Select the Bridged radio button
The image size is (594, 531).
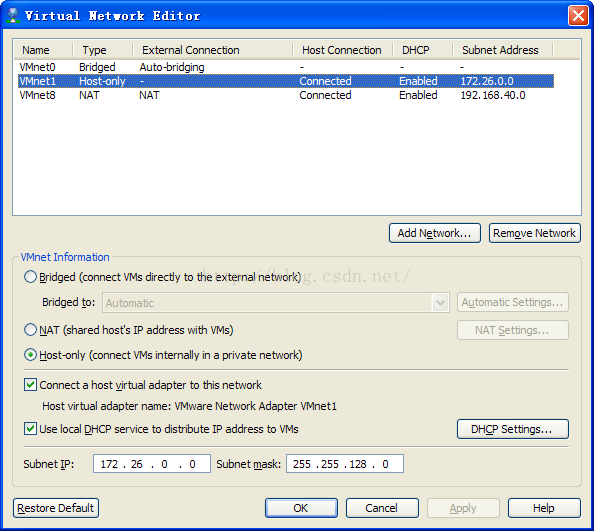click(30, 277)
